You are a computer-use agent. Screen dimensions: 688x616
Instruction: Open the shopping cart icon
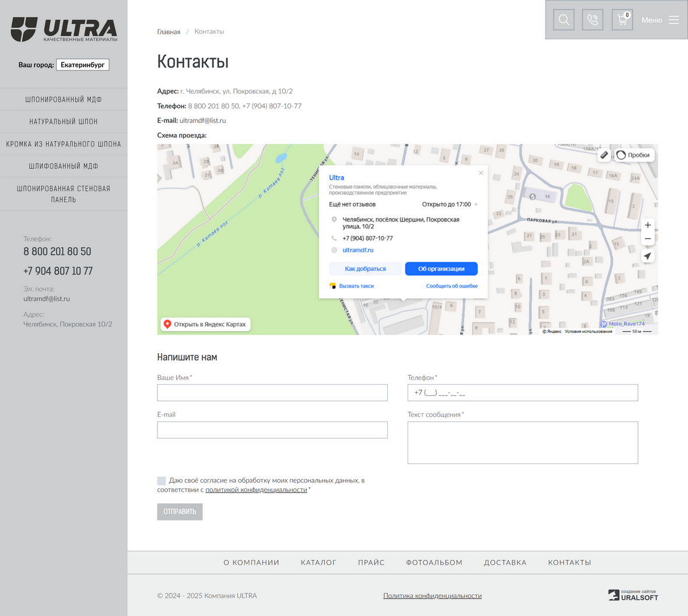[622, 20]
